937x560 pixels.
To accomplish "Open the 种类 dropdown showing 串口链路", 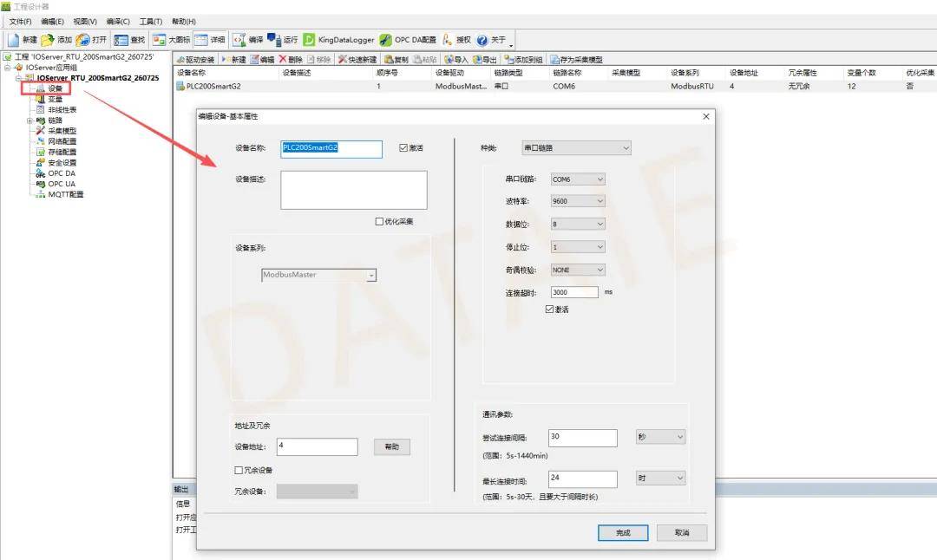I will point(576,148).
